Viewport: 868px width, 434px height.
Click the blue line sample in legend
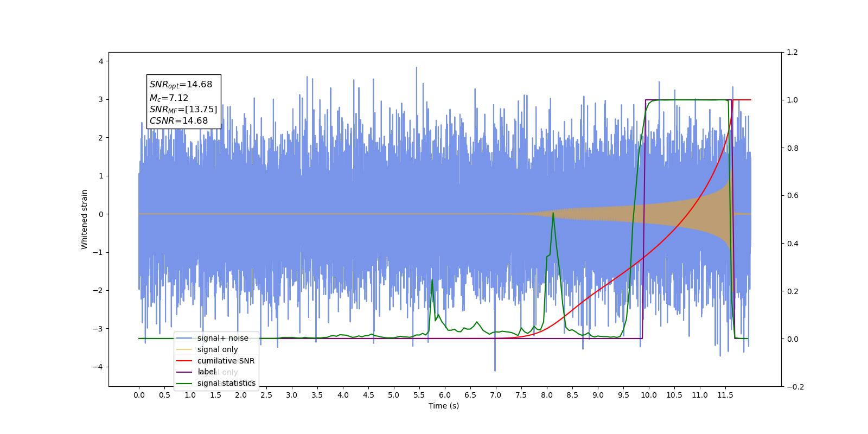coord(184,338)
